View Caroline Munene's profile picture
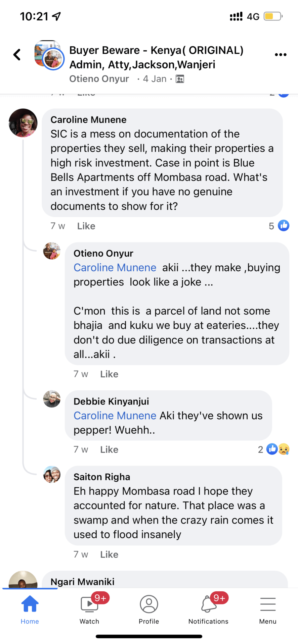Image resolution: width=298 pixels, height=644 pixels. (x=23, y=123)
